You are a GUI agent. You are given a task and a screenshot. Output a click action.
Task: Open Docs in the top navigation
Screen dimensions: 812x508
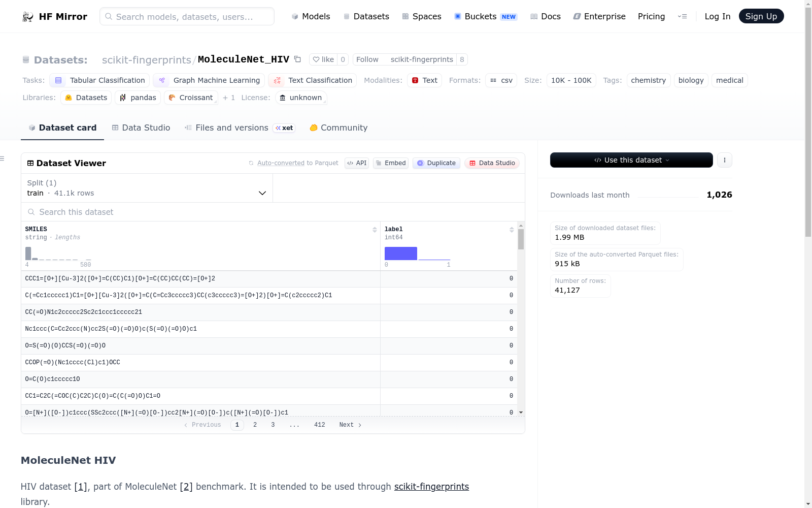pos(546,16)
